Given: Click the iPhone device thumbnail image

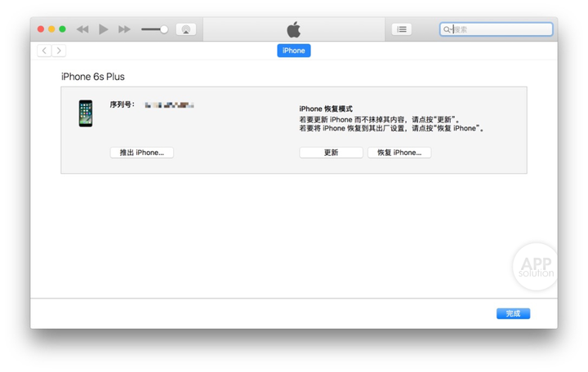Looking at the screenshot, I should tap(86, 113).
